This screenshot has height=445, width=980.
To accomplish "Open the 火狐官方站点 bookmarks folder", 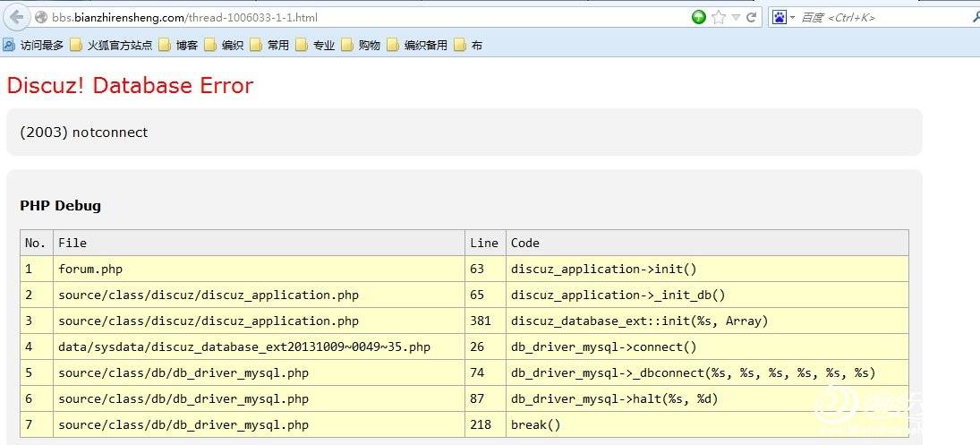I will 111,45.
